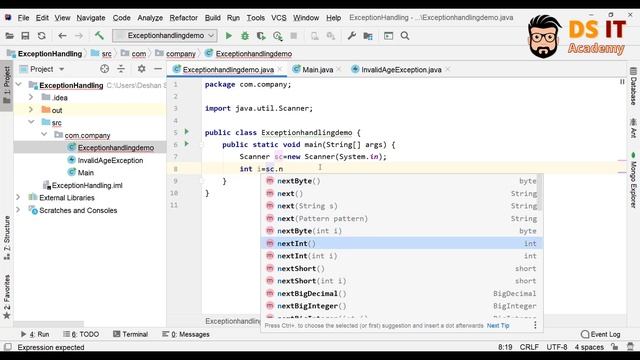This screenshot has height=360, width=640.
Task: Switch to the Main.java tab
Action: (317, 69)
